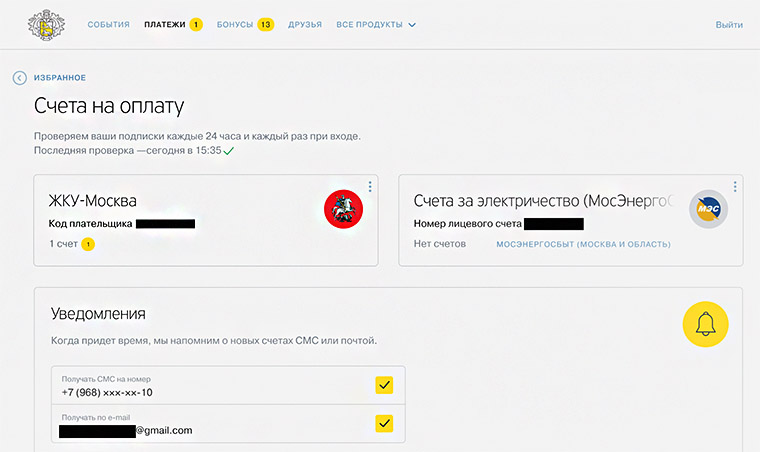Click the Tinkoff bank logo
This screenshot has width=760, height=452.
point(46,25)
